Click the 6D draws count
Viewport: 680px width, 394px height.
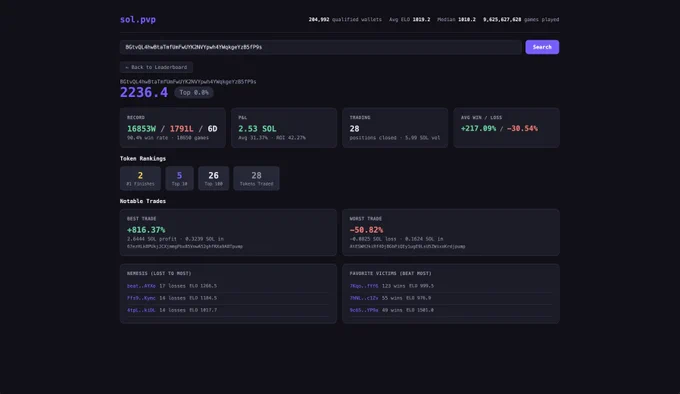pos(212,129)
